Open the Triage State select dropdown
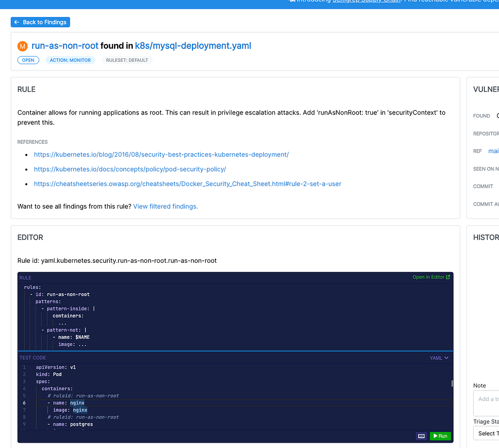This screenshot has width=499, height=448. click(x=486, y=433)
